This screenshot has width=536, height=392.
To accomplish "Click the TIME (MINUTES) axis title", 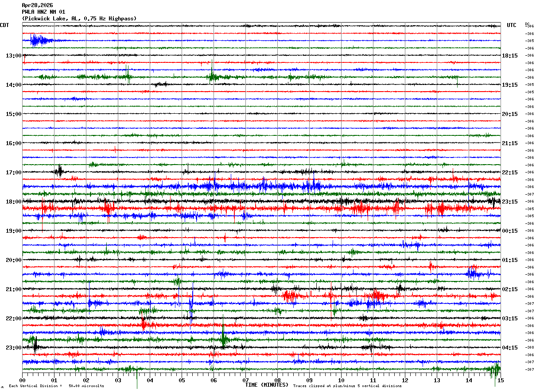I will coord(267,385).
